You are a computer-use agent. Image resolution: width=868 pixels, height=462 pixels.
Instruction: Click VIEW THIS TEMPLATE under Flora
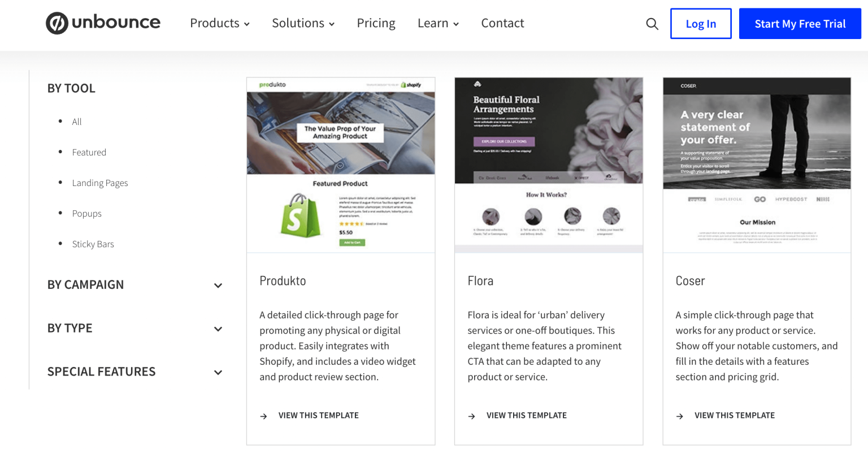[527, 415]
